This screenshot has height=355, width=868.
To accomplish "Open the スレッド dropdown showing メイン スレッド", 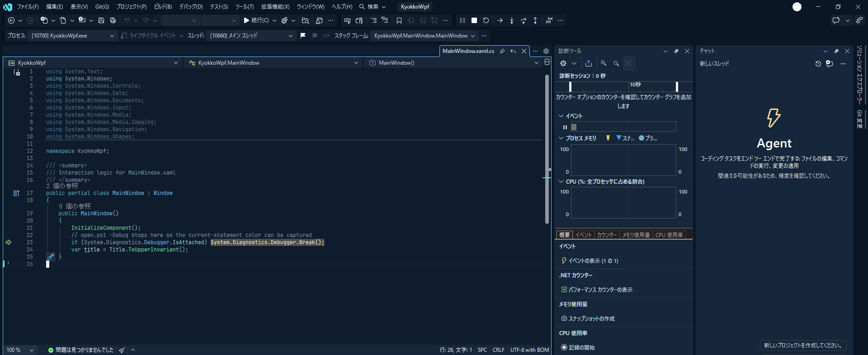I will [251, 36].
